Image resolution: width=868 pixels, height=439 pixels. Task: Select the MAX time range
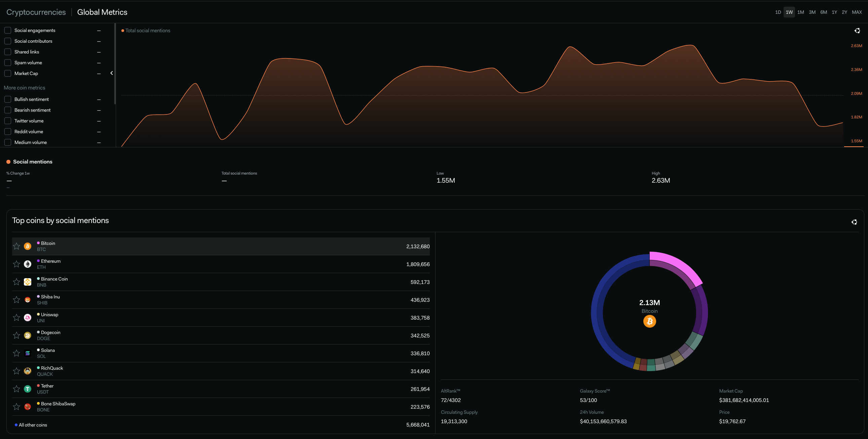pyautogui.click(x=857, y=12)
